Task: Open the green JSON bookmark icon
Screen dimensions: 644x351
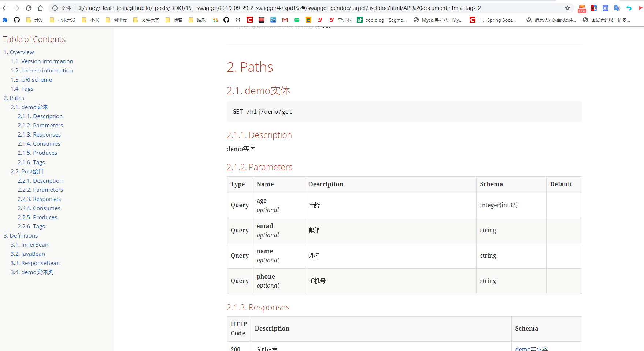Action: pyautogui.click(x=297, y=20)
